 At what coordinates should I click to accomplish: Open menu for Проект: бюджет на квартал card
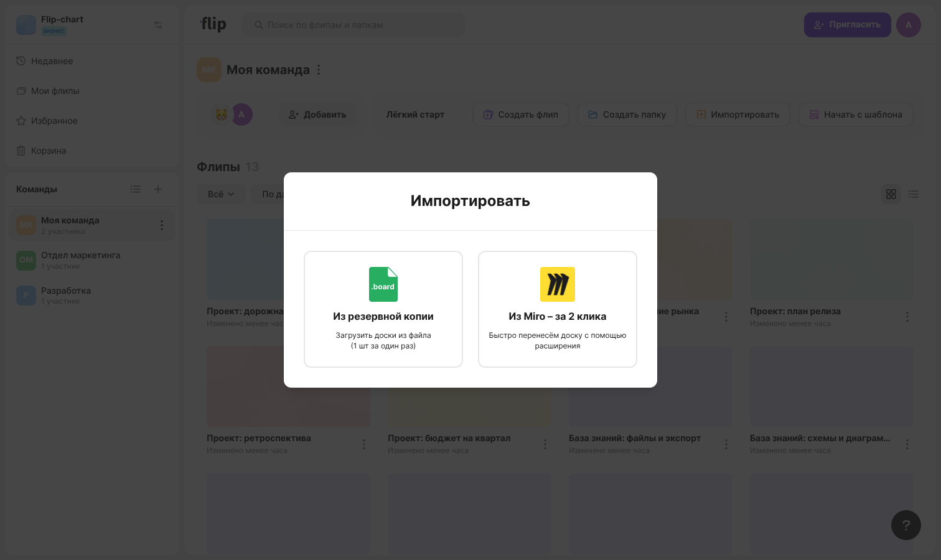[x=545, y=444]
